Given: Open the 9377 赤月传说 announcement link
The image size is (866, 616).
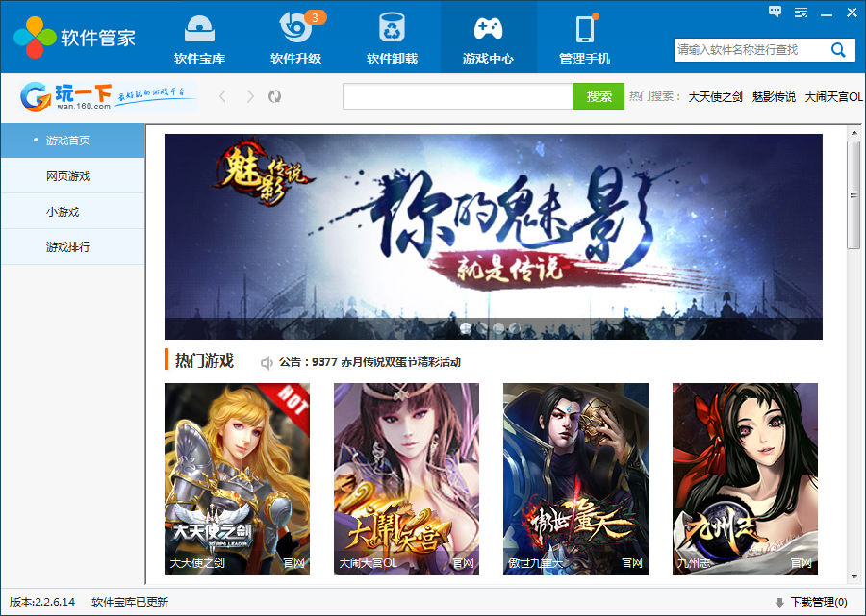Looking at the screenshot, I should [x=386, y=362].
